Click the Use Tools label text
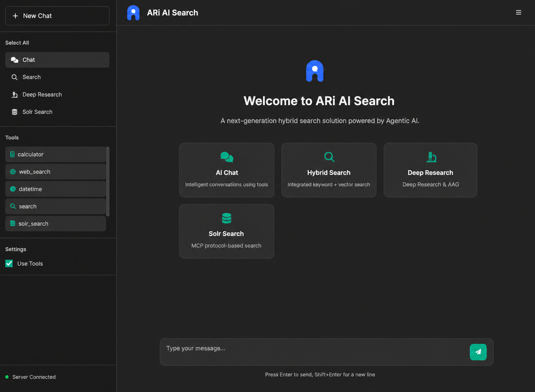 coord(30,264)
